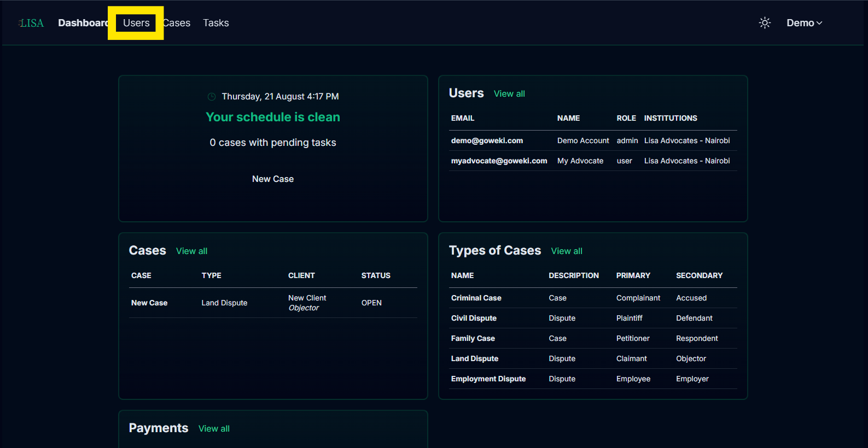Click the Respondent cell
The height and width of the screenshot is (448, 868).
tap(697, 339)
